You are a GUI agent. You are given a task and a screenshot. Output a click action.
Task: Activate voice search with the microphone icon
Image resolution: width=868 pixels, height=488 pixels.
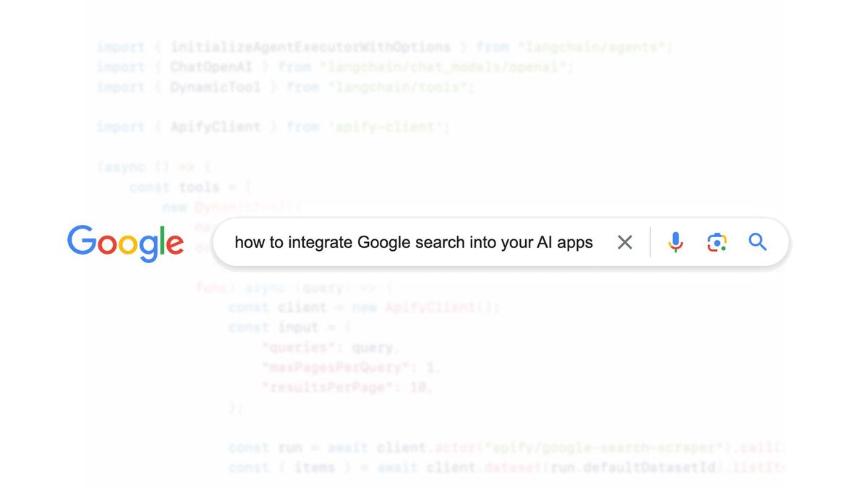point(675,242)
